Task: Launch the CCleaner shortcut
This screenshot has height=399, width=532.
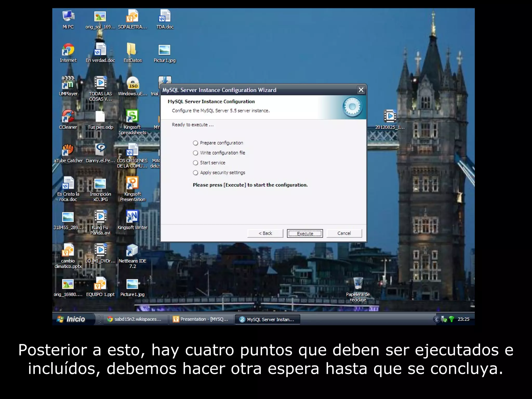Action: click(x=68, y=116)
